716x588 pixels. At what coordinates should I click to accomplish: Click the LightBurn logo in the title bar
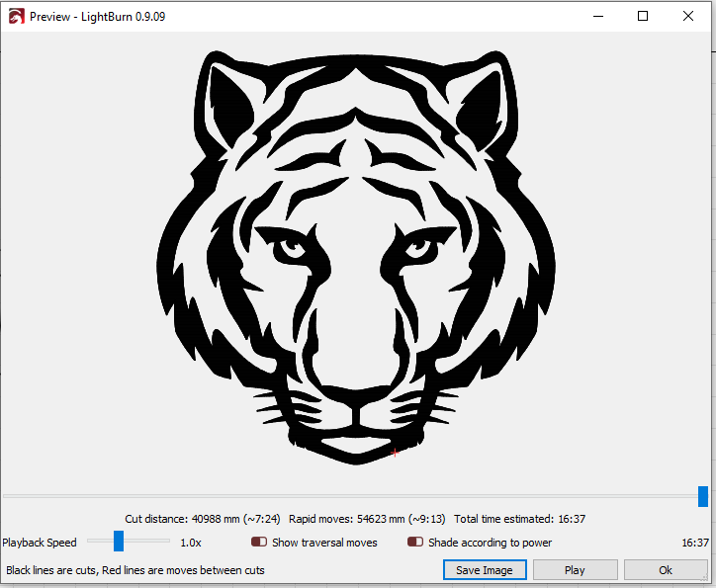16,16
